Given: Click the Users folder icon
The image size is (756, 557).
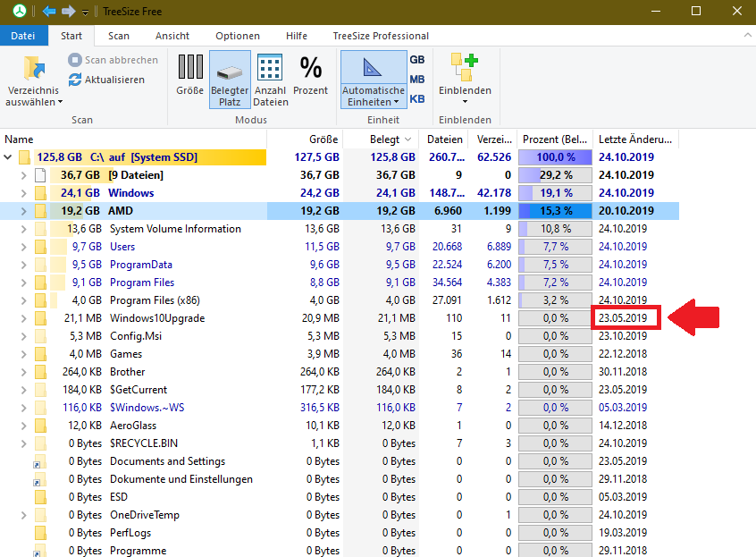Looking at the screenshot, I should 40,247.
